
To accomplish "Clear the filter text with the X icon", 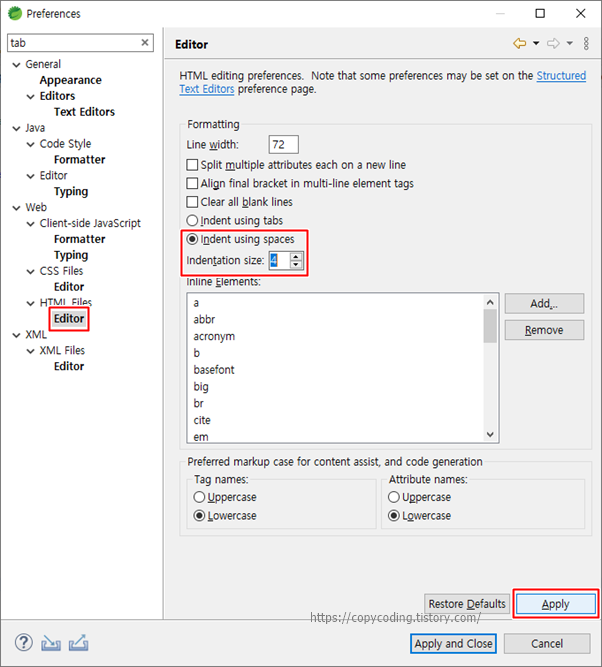I will pos(145,43).
